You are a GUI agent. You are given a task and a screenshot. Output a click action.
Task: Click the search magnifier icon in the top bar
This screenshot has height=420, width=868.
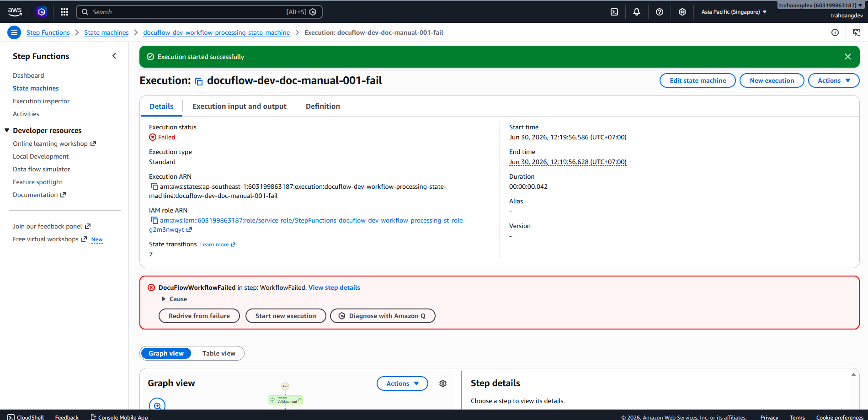pyautogui.click(x=85, y=12)
